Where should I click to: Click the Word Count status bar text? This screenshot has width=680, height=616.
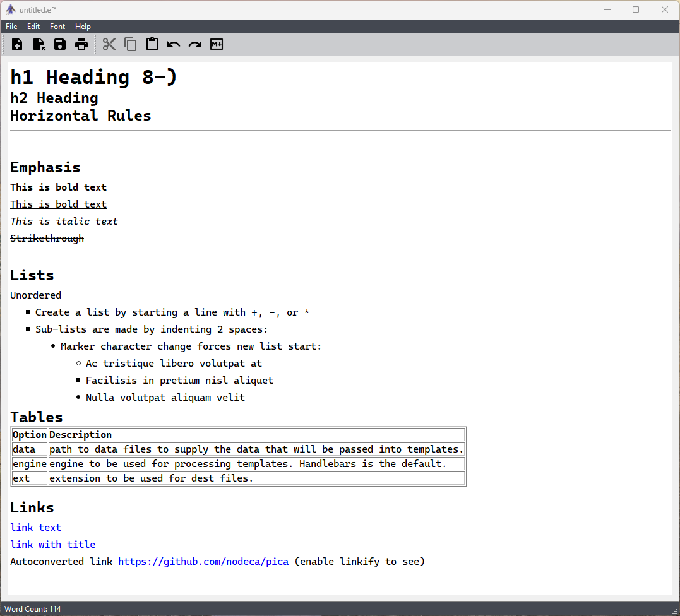click(33, 609)
